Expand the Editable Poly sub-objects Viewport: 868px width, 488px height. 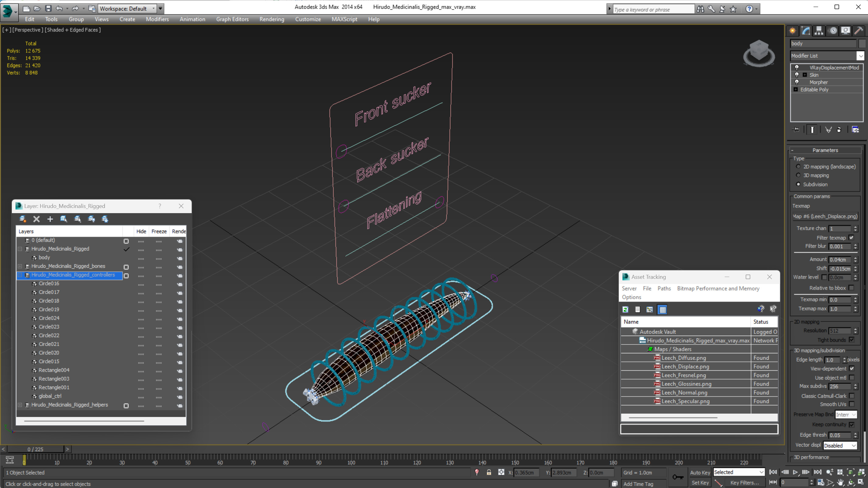click(796, 89)
